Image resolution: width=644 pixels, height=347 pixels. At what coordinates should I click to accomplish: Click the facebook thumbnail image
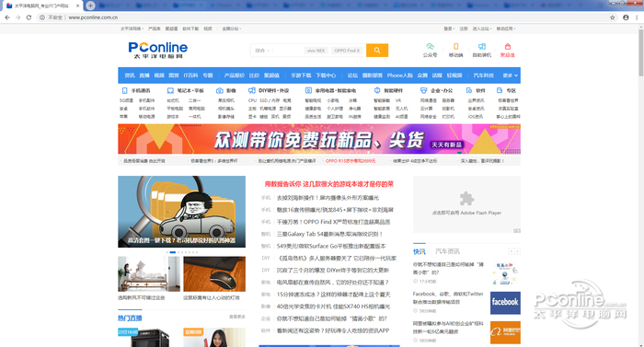[505, 303]
